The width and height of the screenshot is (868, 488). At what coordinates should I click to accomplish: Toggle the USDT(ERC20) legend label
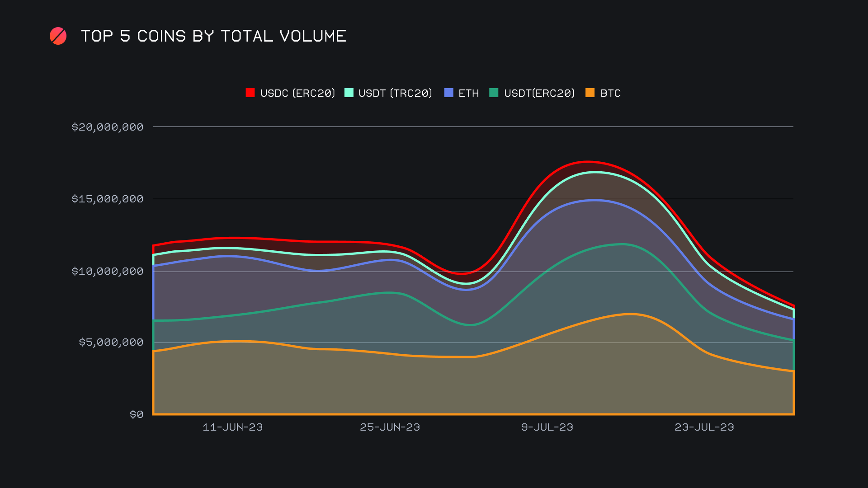[539, 93]
